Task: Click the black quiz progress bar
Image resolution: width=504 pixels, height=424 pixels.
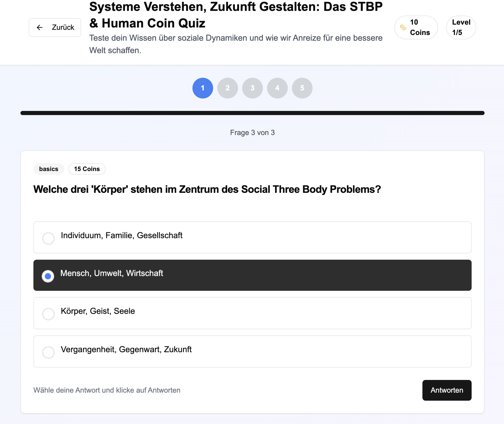Action: pos(253,113)
